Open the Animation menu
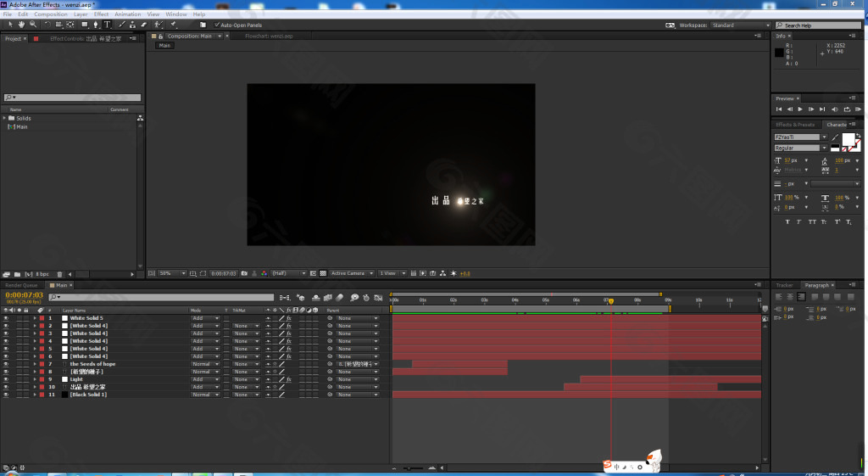Viewport: 868px width, 476px height. [127, 14]
